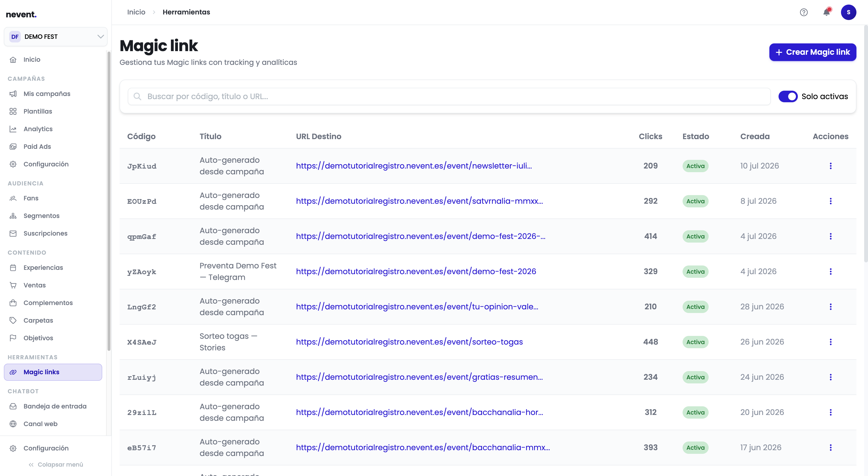The width and height of the screenshot is (868, 476).
Task: Click Magic links link icon
Action: pos(13,372)
